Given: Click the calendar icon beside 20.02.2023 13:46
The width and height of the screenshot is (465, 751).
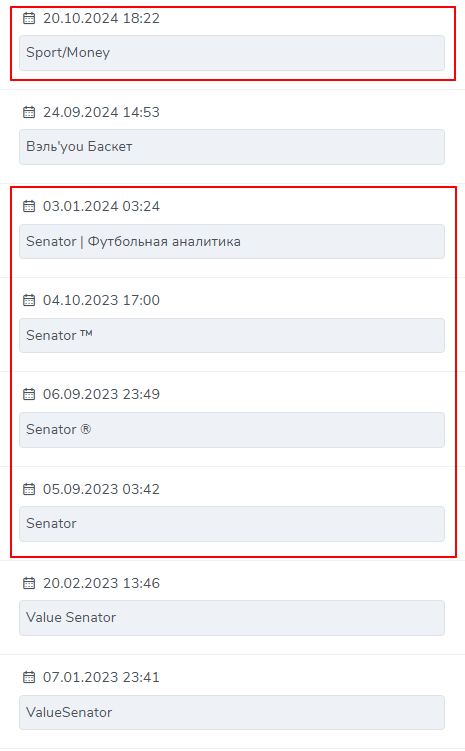Looking at the screenshot, I should [x=29, y=583].
